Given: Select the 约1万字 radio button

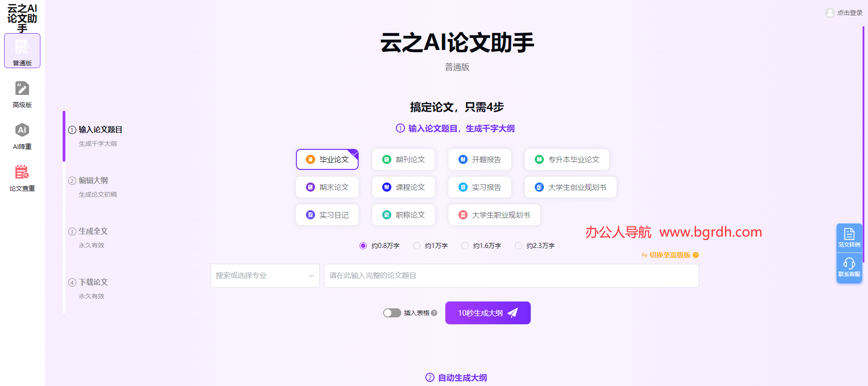Looking at the screenshot, I should click(x=417, y=246).
